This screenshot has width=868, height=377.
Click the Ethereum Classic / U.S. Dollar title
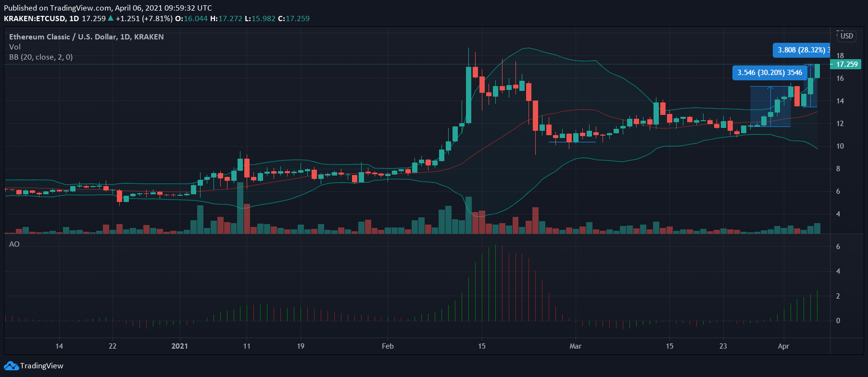87,37
